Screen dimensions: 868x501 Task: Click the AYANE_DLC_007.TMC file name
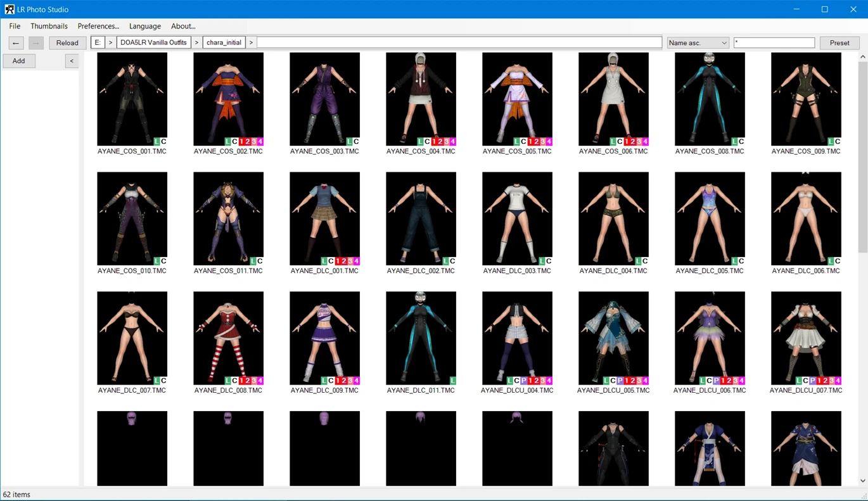(132, 390)
